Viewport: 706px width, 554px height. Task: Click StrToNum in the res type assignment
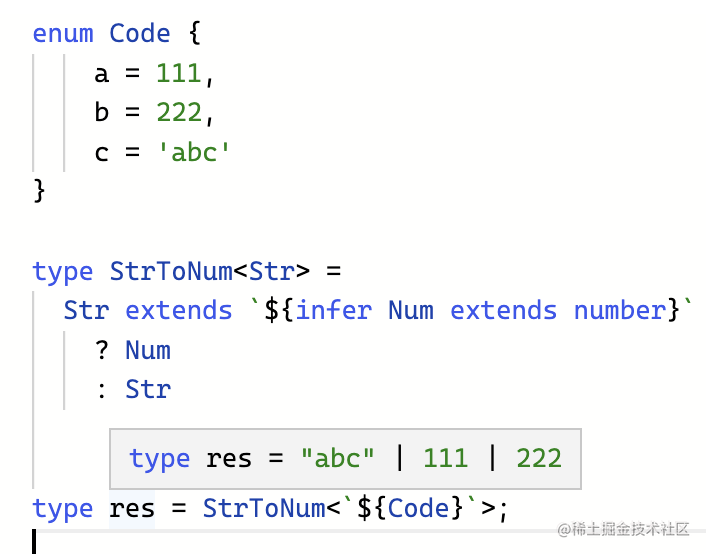tap(264, 509)
